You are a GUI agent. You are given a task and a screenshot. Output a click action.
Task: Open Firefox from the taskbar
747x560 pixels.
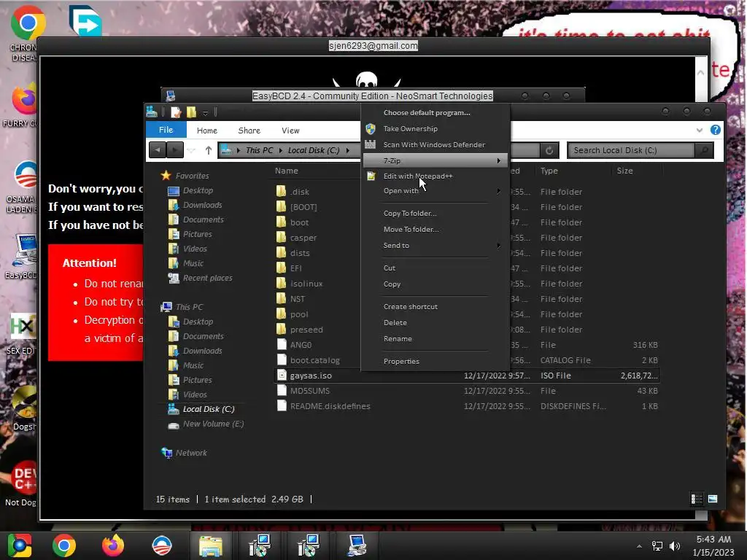[x=113, y=545]
